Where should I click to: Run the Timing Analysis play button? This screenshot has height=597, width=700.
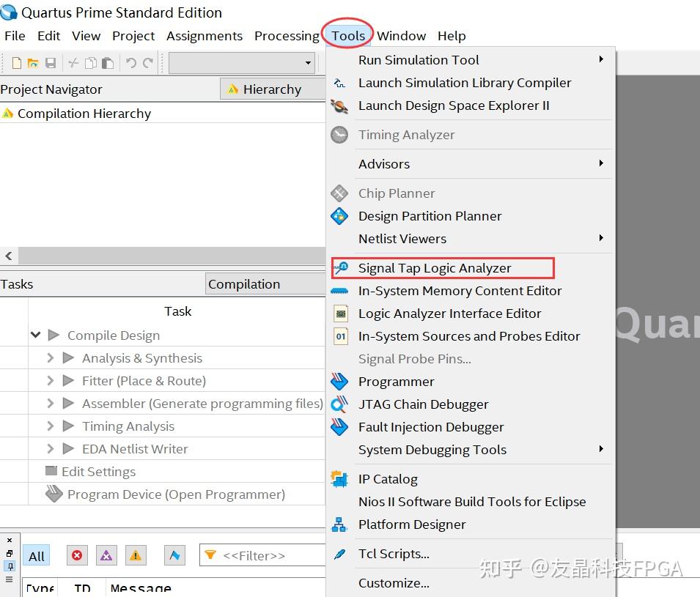(68, 426)
